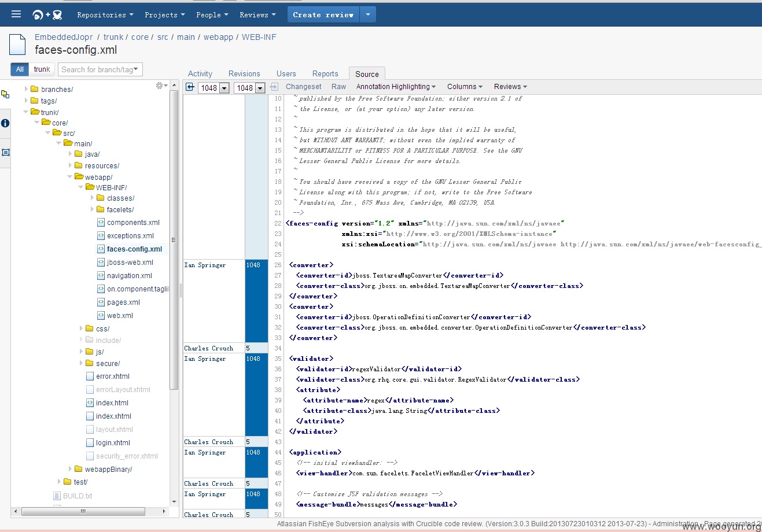Expand the branches/ folder

click(26, 89)
